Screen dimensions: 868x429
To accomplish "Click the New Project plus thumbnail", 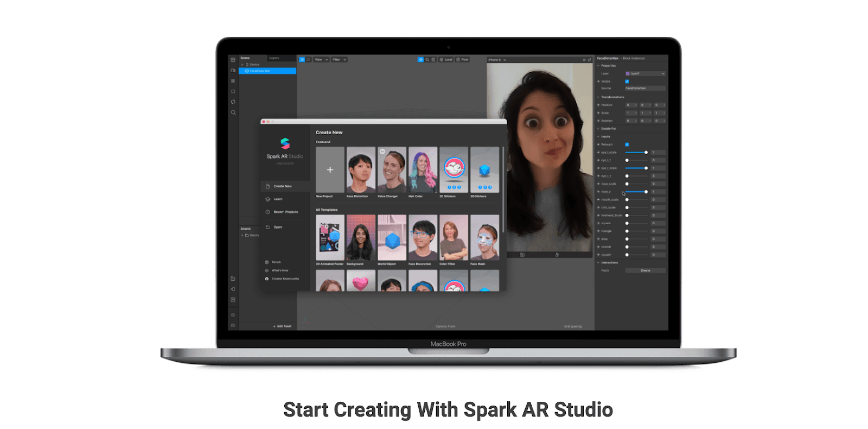I will click(330, 170).
